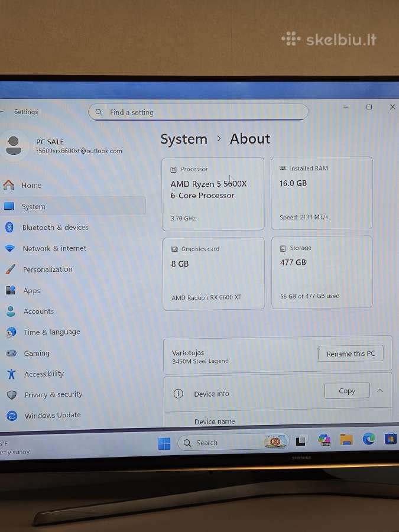Open Bluetooth & devices settings

click(73, 227)
